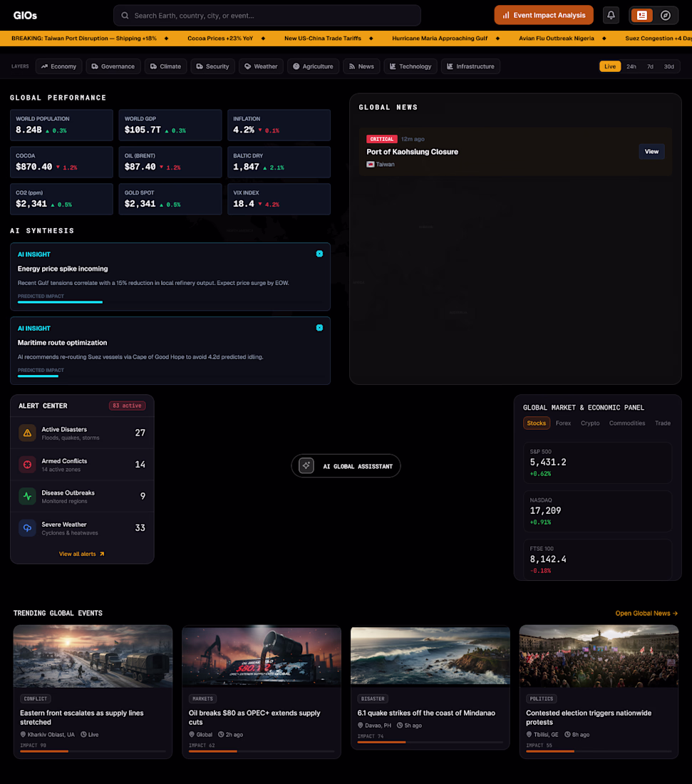The height and width of the screenshot is (784, 692).
Task: Follow the Open Global News link
Action: (646, 614)
